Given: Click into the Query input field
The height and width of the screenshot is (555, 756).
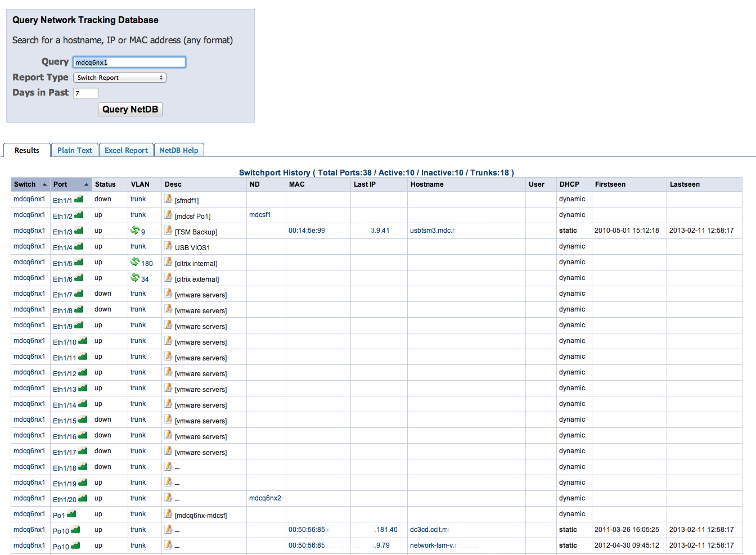Looking at the screenshot, I should (129, 62).
